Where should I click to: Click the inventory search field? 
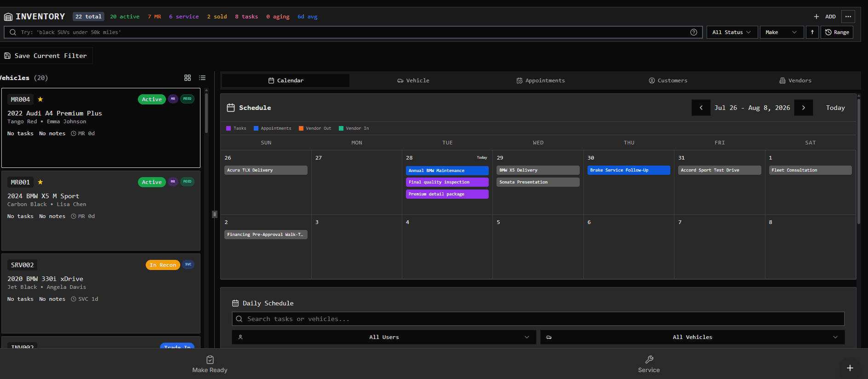coord(353,32)
